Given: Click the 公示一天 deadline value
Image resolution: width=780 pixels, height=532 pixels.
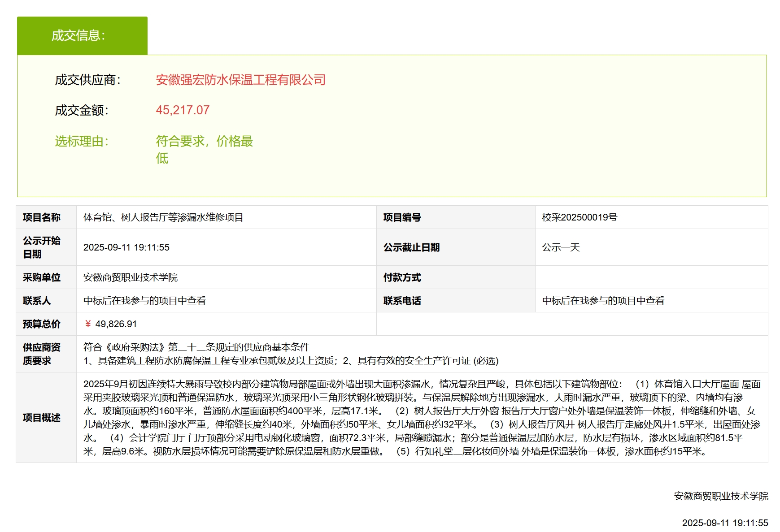Looking at the screenshot, I should (561, 247).
